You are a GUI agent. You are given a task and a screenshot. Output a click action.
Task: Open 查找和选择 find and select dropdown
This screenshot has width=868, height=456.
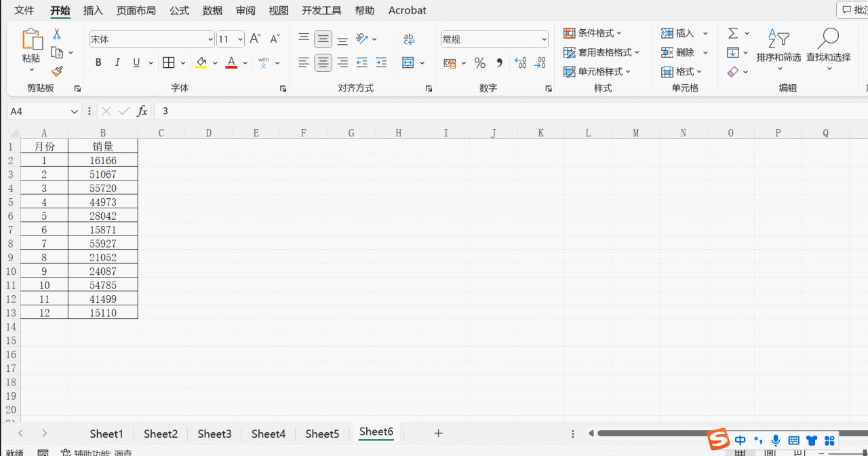tap(828, 49)
